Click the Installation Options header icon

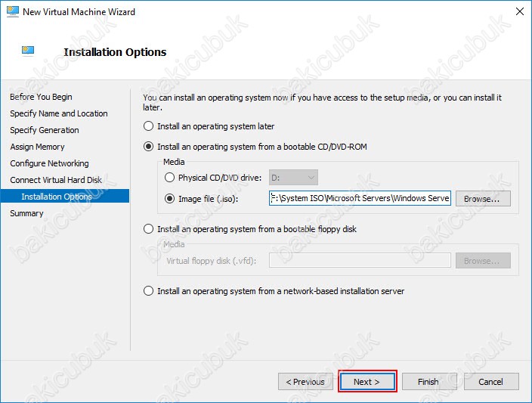tap(28, 51)
